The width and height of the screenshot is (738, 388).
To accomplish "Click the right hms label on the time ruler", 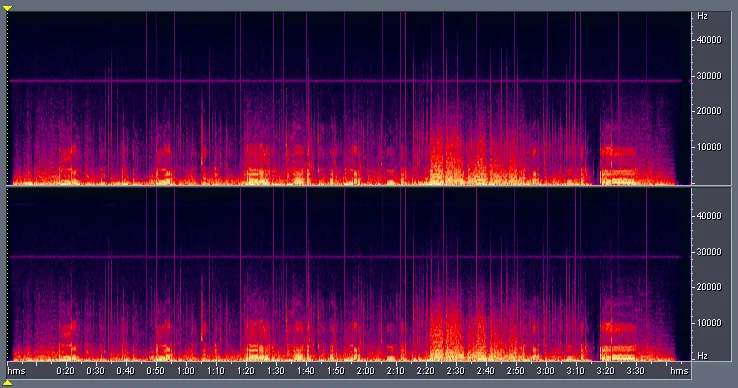I will point(680,371).
